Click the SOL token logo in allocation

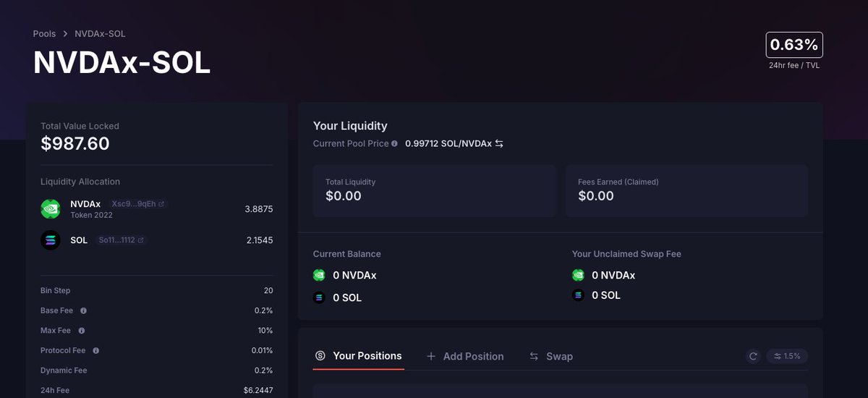pos(51,240)
